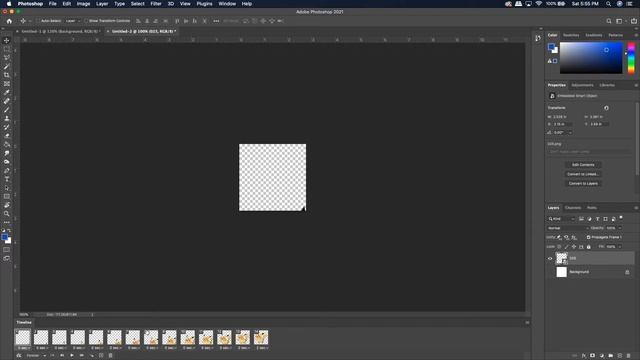This screenshot has width=640, height=360.
Task: Open the search icon in options bar
Action: [x=609, y=21]
